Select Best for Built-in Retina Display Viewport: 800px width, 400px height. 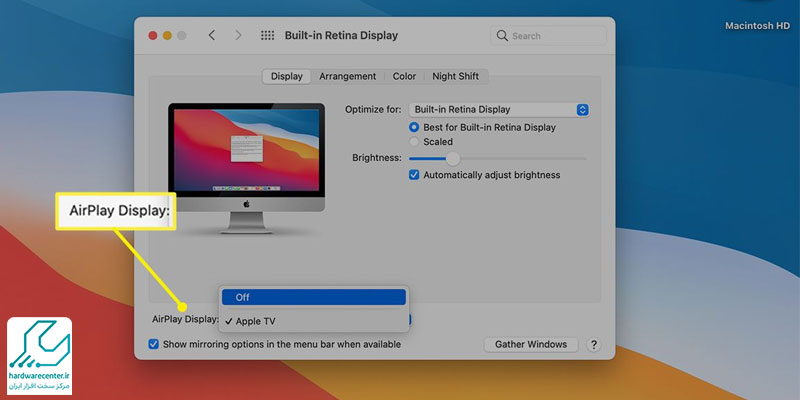414,128
